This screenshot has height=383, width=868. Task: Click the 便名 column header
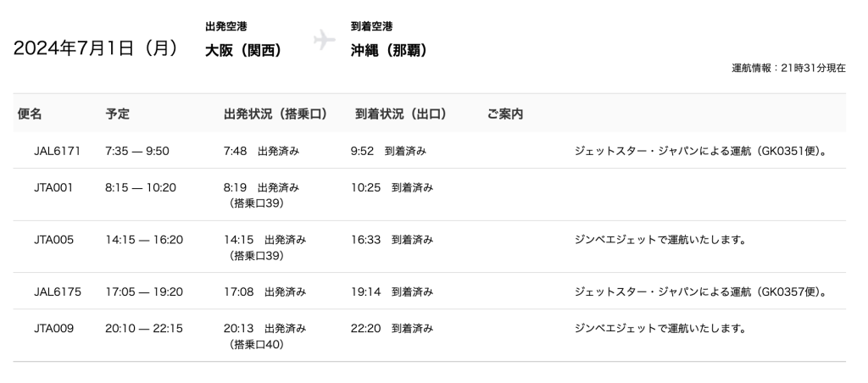[x=30, y=114]
